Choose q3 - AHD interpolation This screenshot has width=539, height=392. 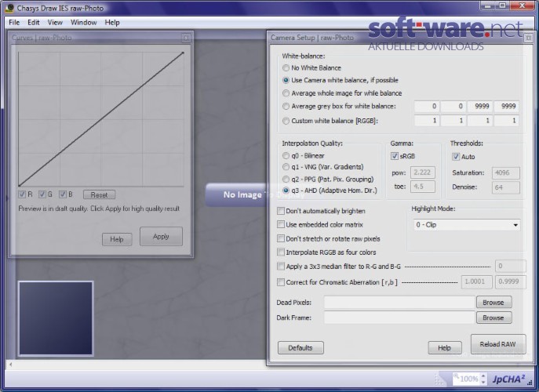tap(286, 190)
